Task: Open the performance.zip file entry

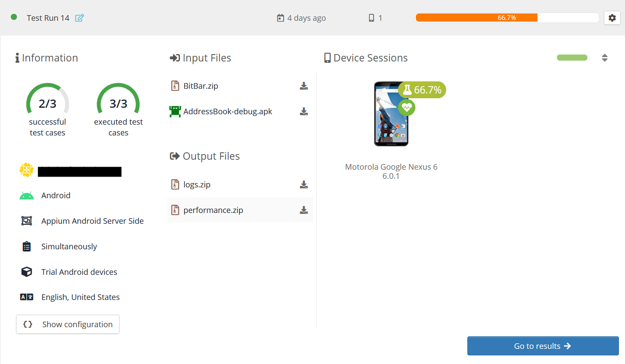Action: coord(213,210)
